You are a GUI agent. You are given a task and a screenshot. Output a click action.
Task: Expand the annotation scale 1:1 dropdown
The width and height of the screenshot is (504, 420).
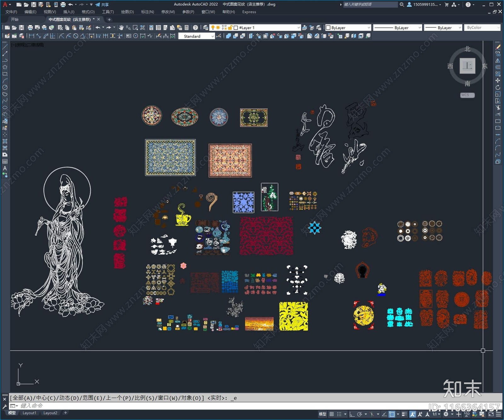click(436, 414)
